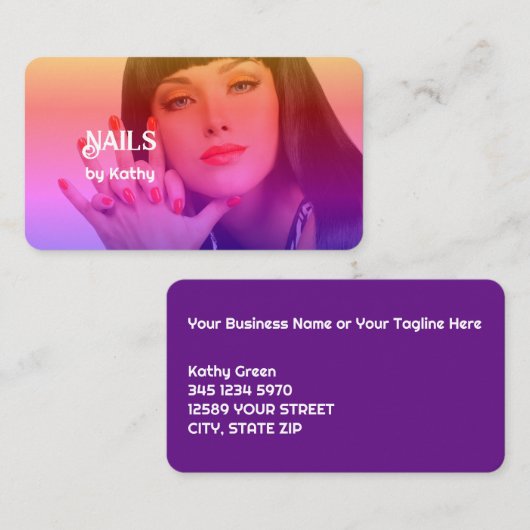530x530 pixels.
Task: Select the "Kathy Green" name line
Action: pos(232,371)
